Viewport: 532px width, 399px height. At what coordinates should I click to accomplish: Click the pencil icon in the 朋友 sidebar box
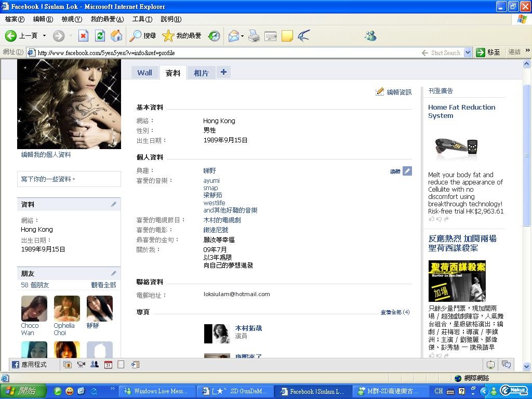[x=114, y=273]
